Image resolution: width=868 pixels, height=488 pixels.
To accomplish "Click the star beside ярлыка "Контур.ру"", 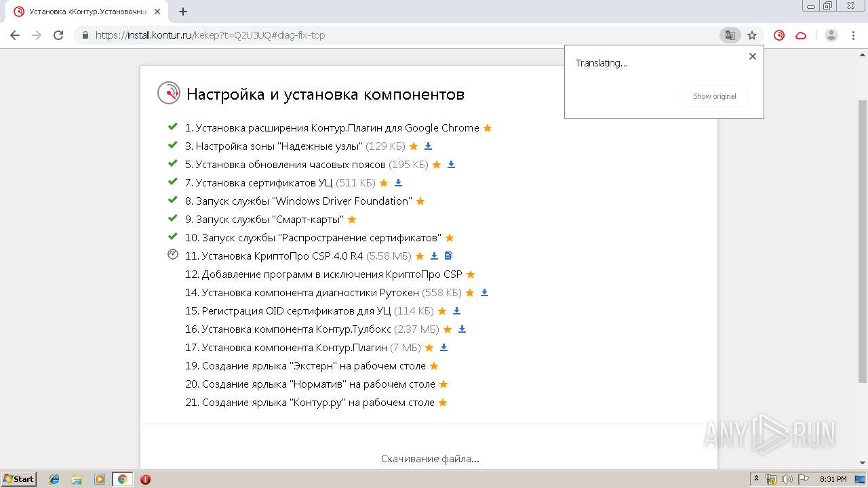I will 443,402.
